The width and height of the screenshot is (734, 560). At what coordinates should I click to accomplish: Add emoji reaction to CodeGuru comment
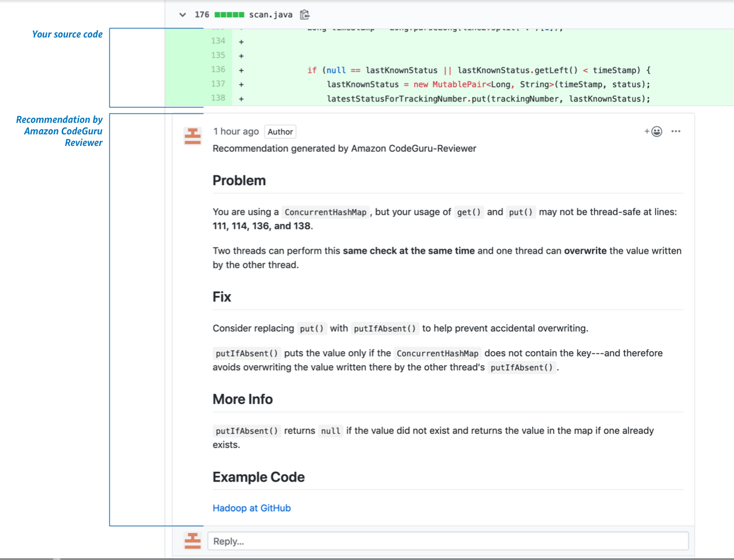pos(653,131)
